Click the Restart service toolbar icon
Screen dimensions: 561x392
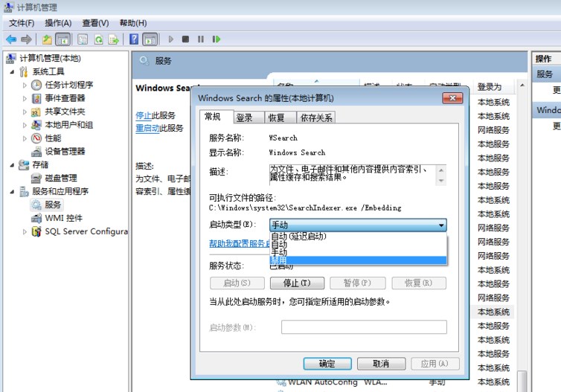pos(217,39)
